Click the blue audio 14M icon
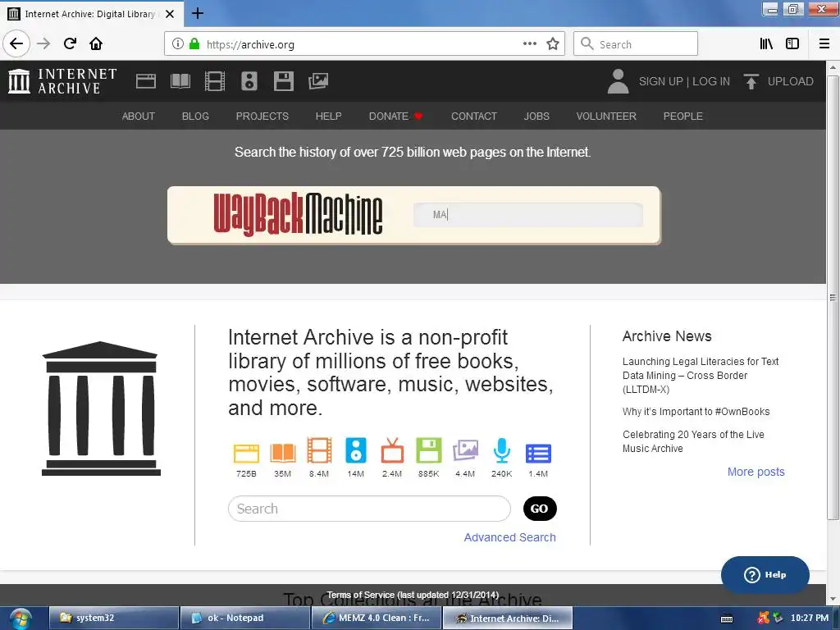This screenshot has width=840, height=630. click(x=356, y=450)
